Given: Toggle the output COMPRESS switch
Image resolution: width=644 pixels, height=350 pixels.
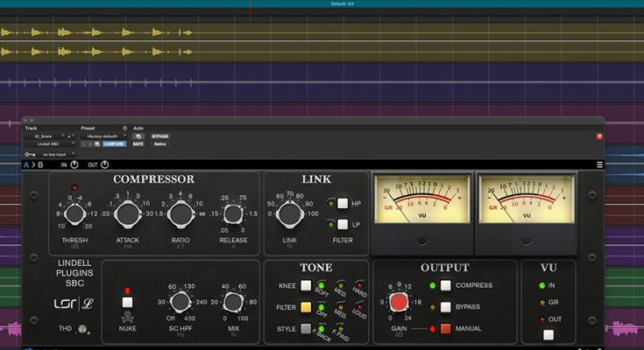Looking at the screenshot, I should (446, 285).
